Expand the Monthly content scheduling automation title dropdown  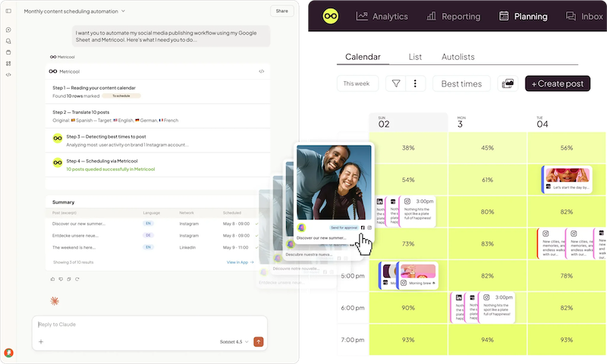123,11
